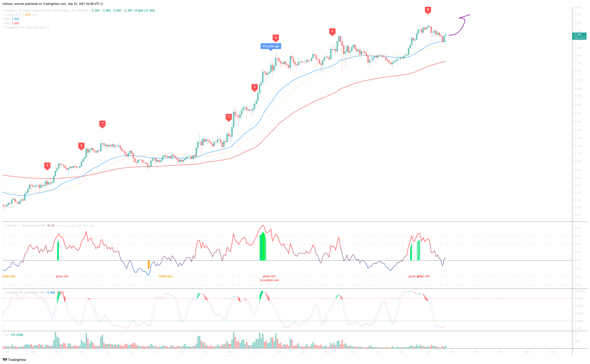Click the 0.115 price axis label
The height and width of the screenshot is (364, 590).
click(x=578, y=154)
